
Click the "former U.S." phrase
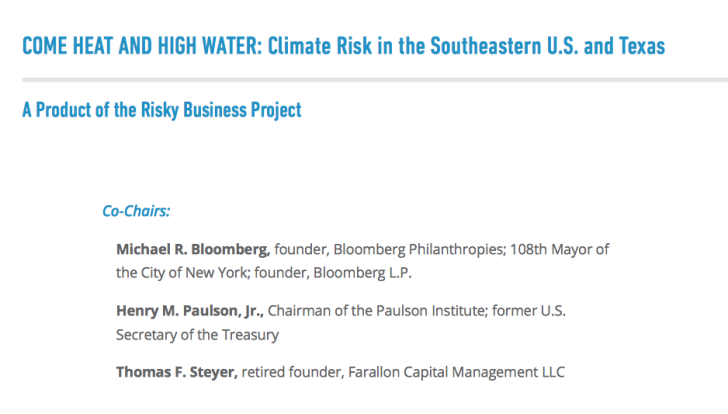pyautogui.click(x=529, y=310)
